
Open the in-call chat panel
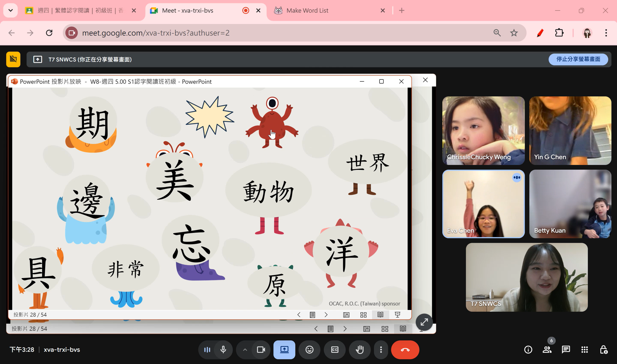566,350
